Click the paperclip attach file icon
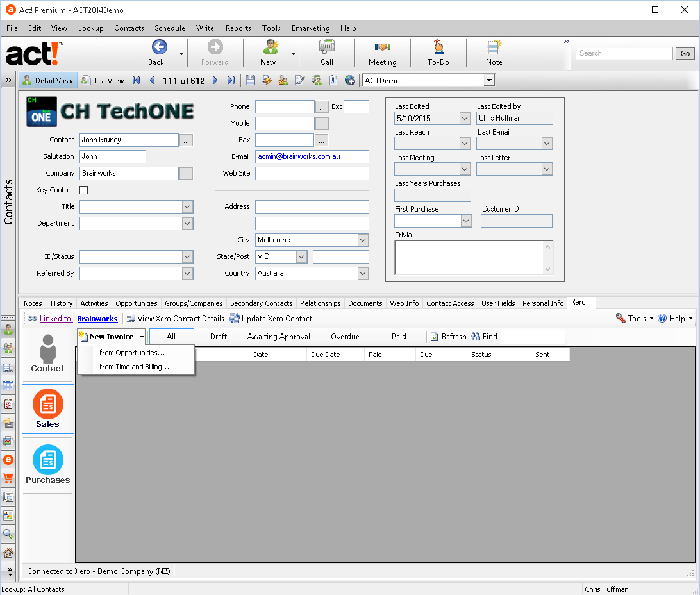 pyautogui.click(x=333, y=80)
